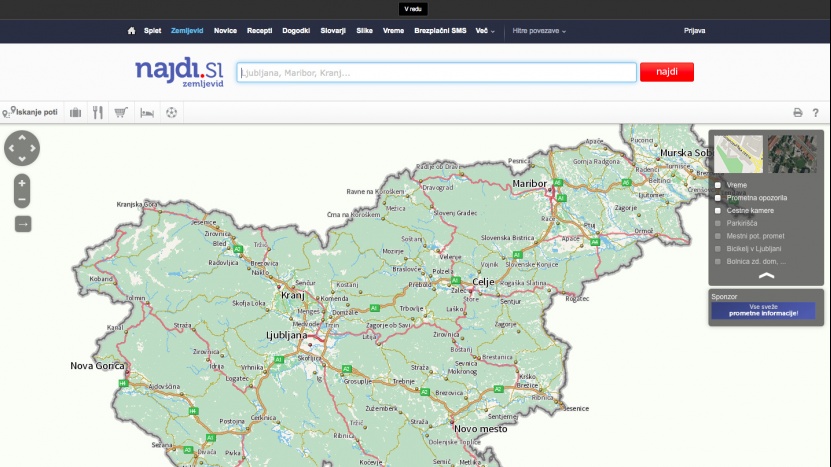Switch to the satellite imagery thumbnail
The width and height of the screenshot is (831, 467).
pyautogui.click(x=792, y=154)
